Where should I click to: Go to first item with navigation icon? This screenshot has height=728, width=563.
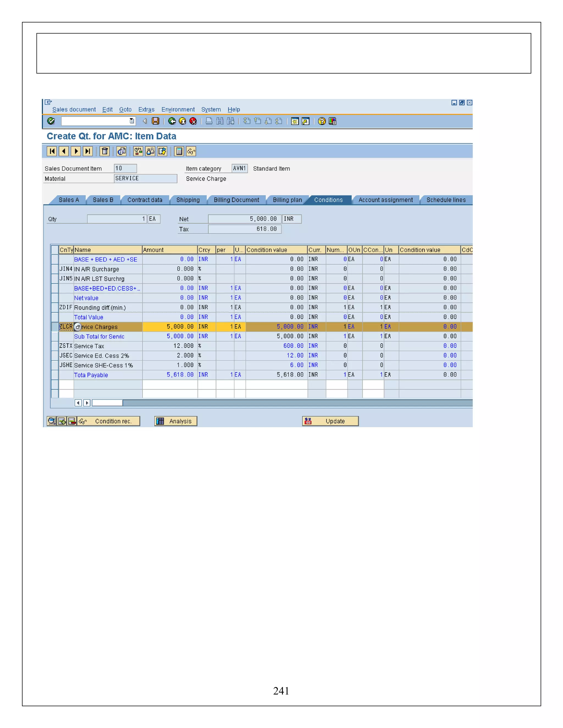coord(52,151)
